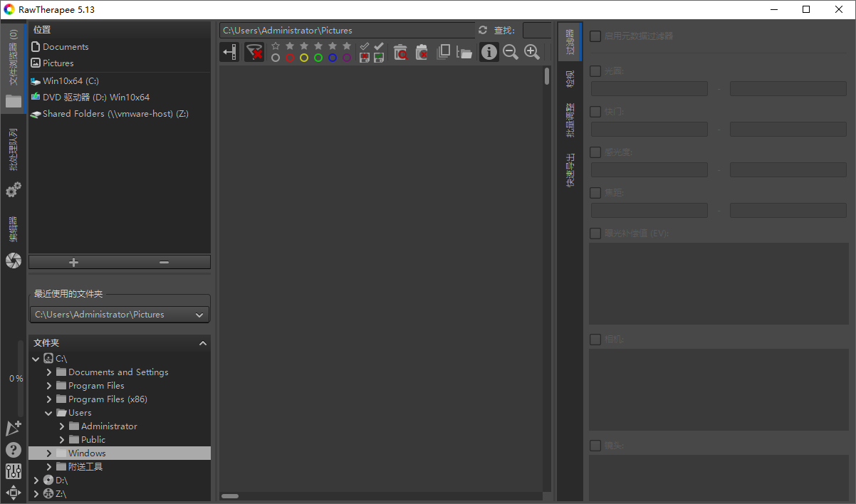Collapse the Users folder node
The image size is (856, 504).
49,413
